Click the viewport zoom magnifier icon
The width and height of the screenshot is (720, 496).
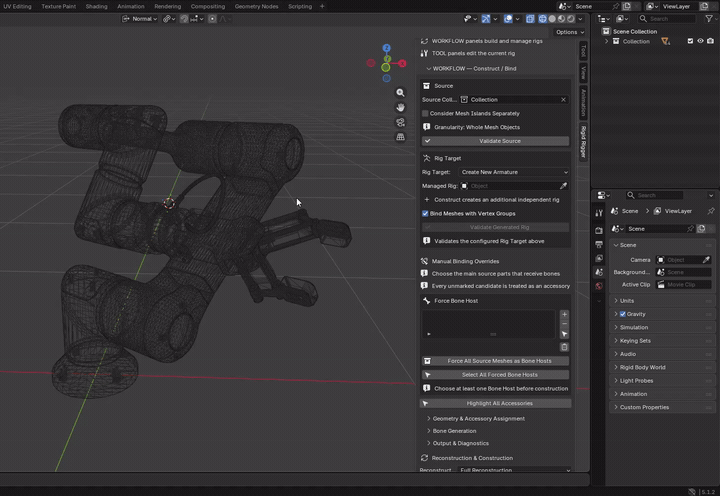[x=400, y=93]
